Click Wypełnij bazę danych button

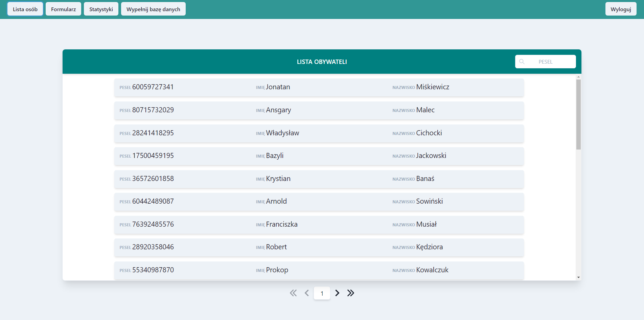(153, 9)
